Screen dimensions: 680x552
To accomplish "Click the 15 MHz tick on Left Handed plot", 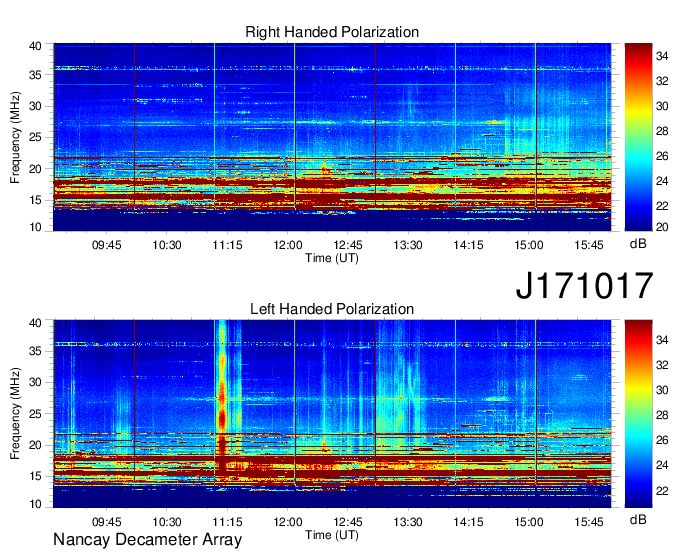I will [35, 477].
